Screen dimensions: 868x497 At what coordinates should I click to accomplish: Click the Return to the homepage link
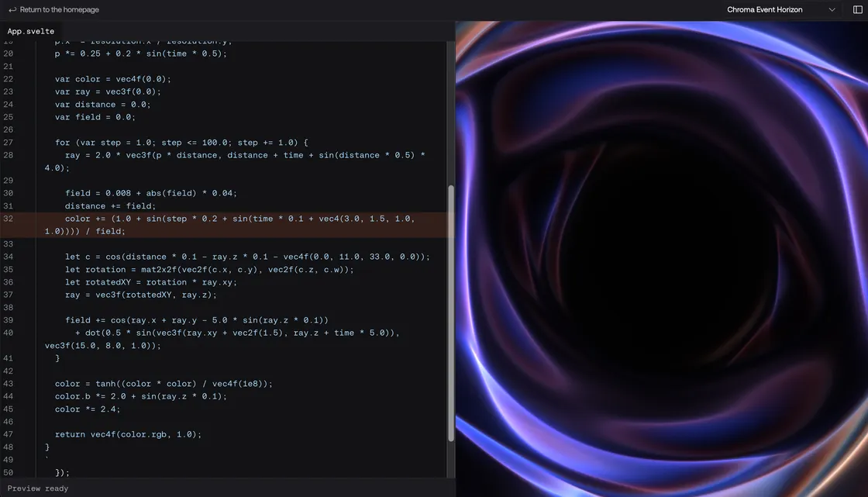coord(57,9)
